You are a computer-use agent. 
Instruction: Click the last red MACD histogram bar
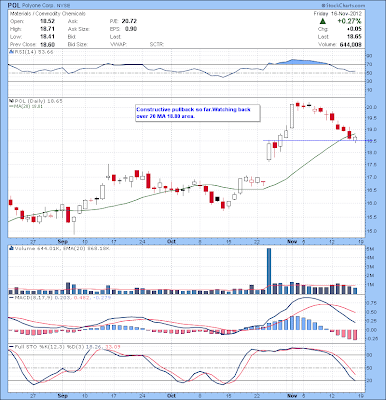pyautogui.click(x=355, y=335)
